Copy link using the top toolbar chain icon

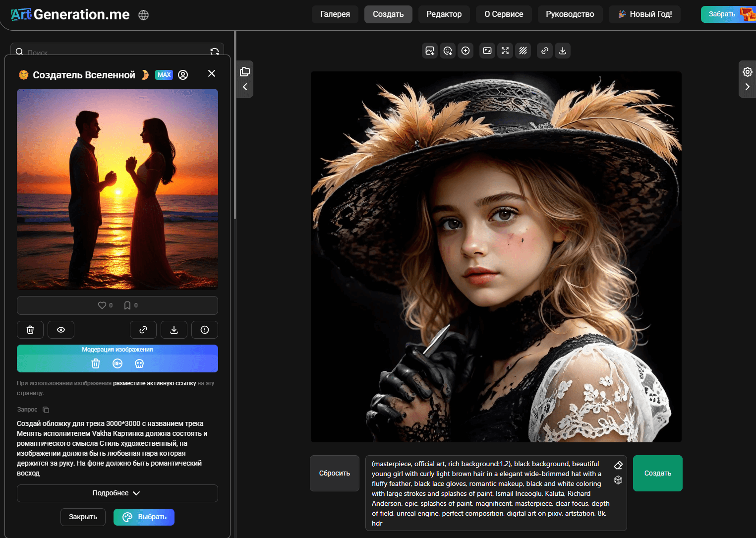(x=545, y=51)
